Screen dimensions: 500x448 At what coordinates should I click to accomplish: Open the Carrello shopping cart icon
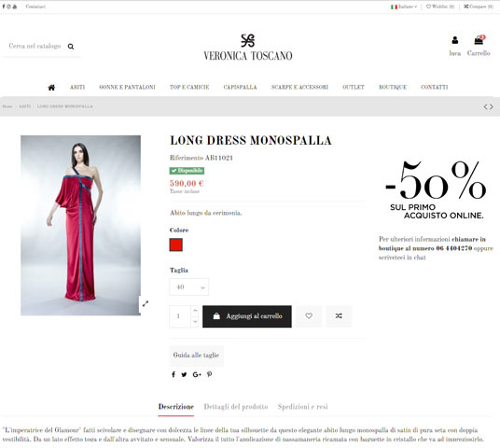pos(479,40)
